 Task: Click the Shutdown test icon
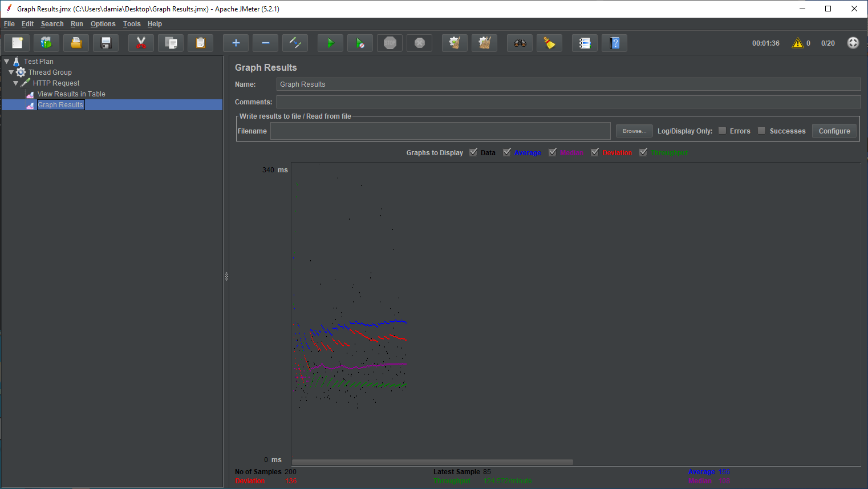click(420, 43)
